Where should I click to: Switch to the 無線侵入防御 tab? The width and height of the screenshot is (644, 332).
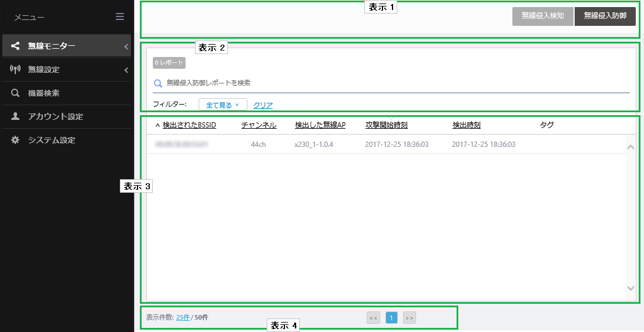point(605,16)
